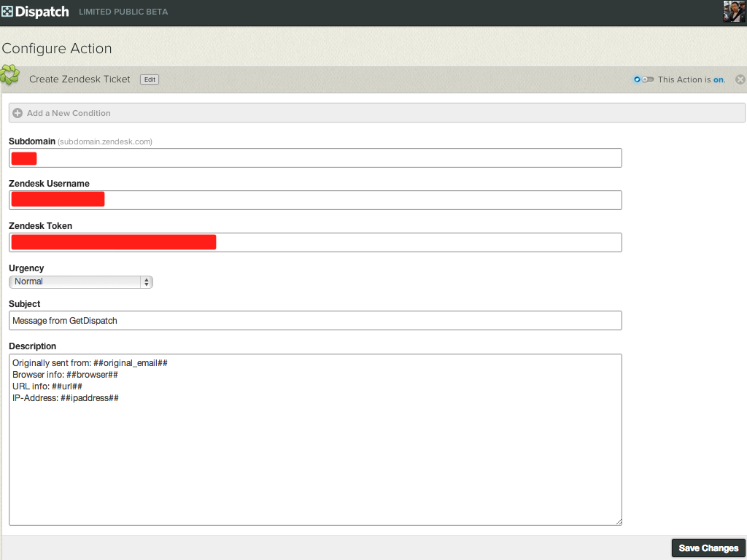Screen dimensions: 747x560
Task: Edit the Create Zendesk Ticket name
Action: point(149,79)
